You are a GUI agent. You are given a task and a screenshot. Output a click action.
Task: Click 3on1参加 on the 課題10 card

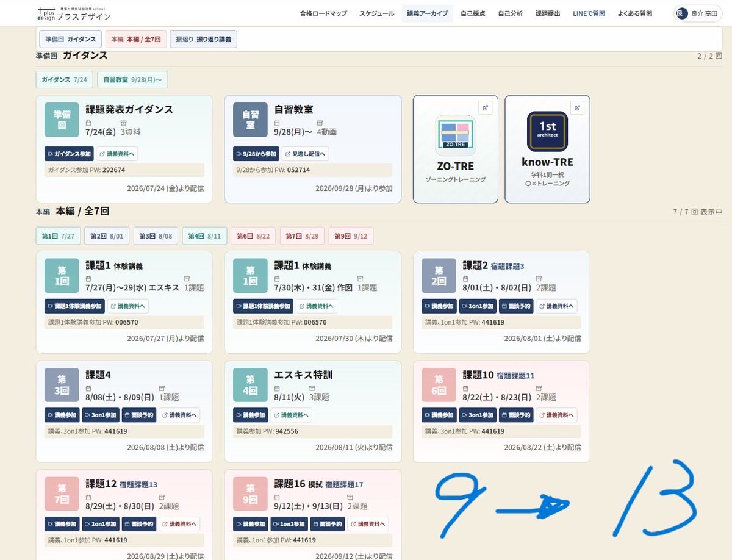tap(478, 415)
